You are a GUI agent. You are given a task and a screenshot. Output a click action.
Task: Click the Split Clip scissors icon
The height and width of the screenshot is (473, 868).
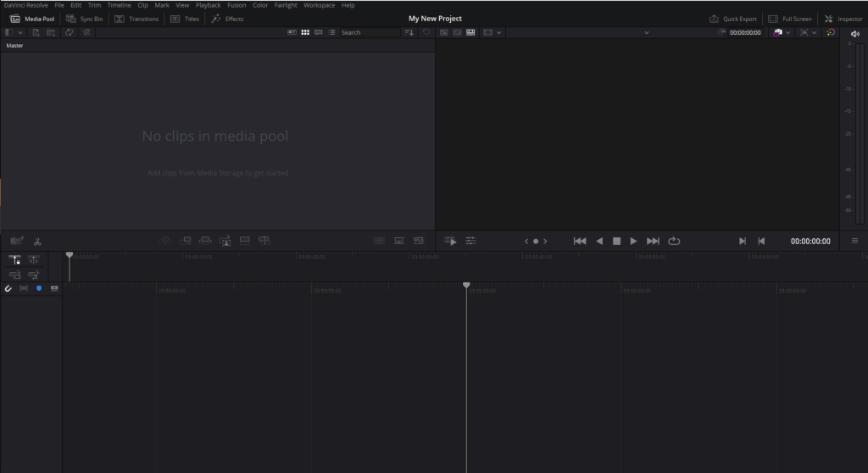tap(37, 242)
